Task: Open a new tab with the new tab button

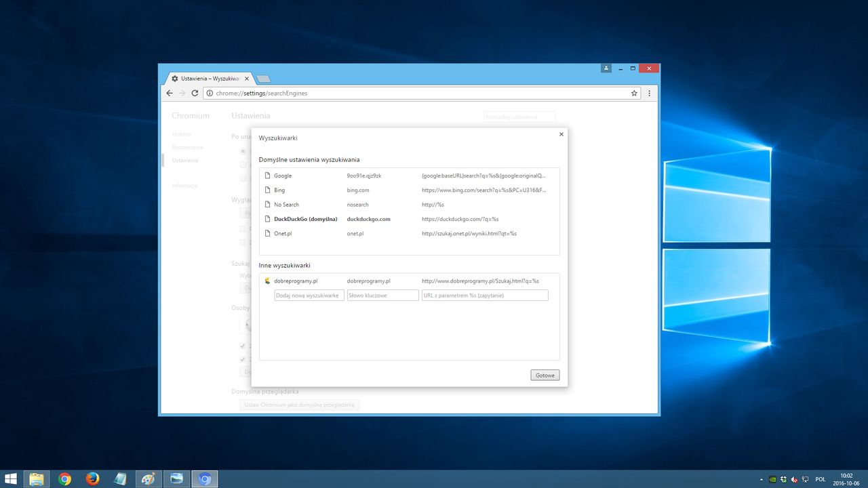Action: tap(263, 79)
